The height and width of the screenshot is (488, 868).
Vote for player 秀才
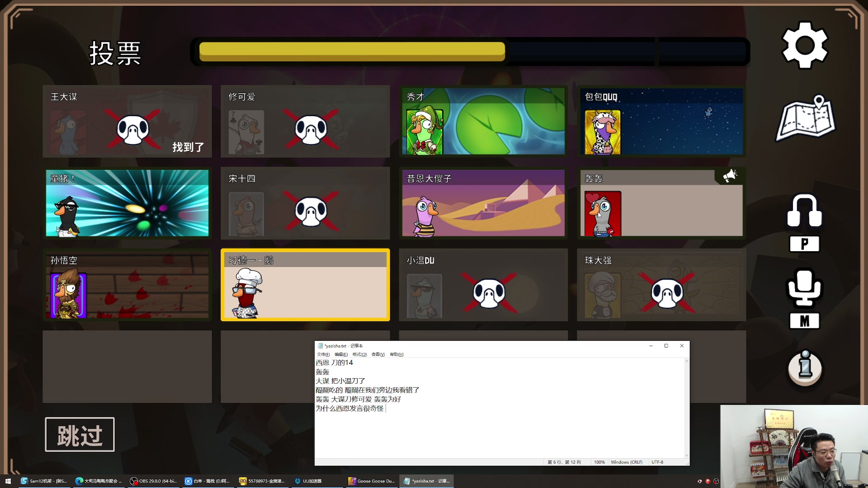point(483,121)
